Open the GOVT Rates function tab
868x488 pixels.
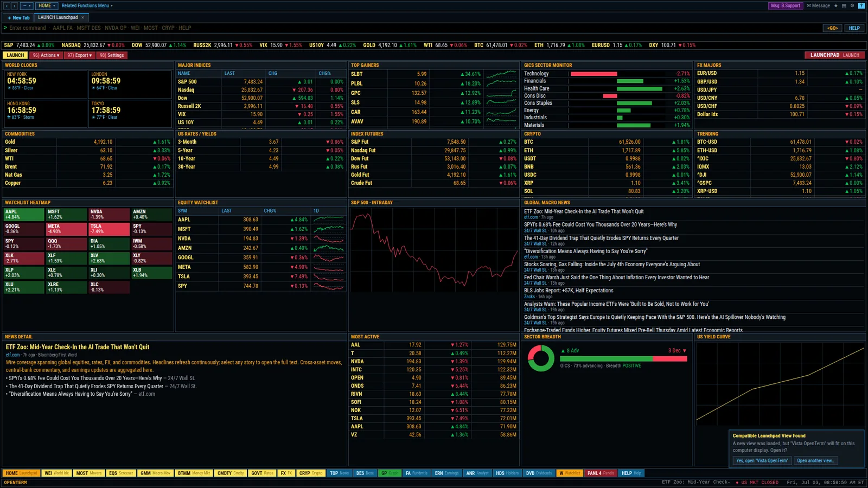(262, 473)
